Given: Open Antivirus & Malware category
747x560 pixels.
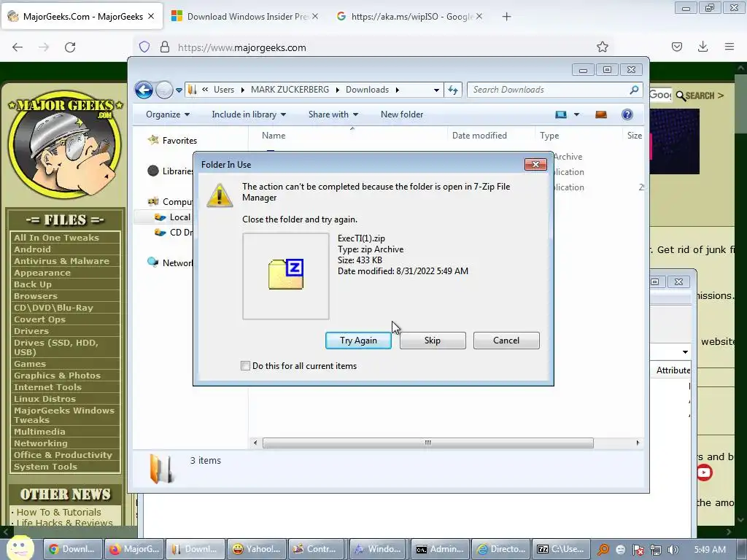Looking at the screenshot, I should pyautogui.click(x=61, y=261).
